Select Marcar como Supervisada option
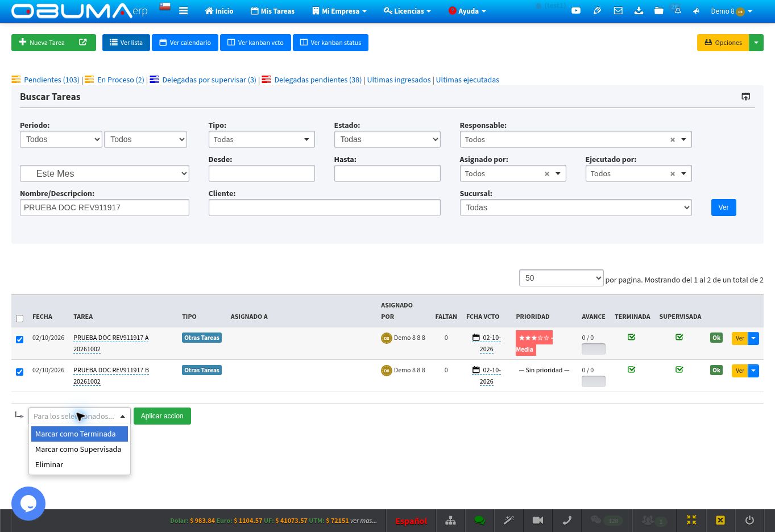 80,449
